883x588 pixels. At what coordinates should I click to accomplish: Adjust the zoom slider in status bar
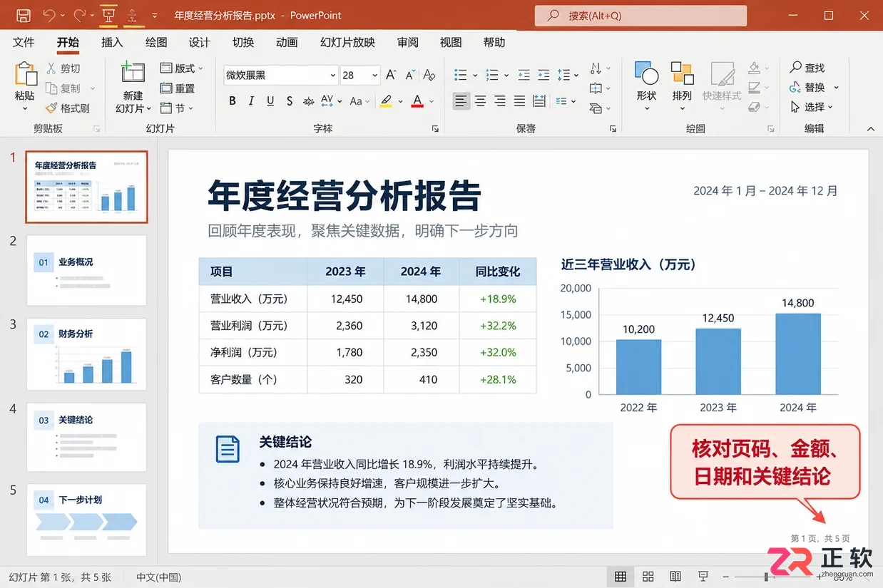tap(766, 577)
